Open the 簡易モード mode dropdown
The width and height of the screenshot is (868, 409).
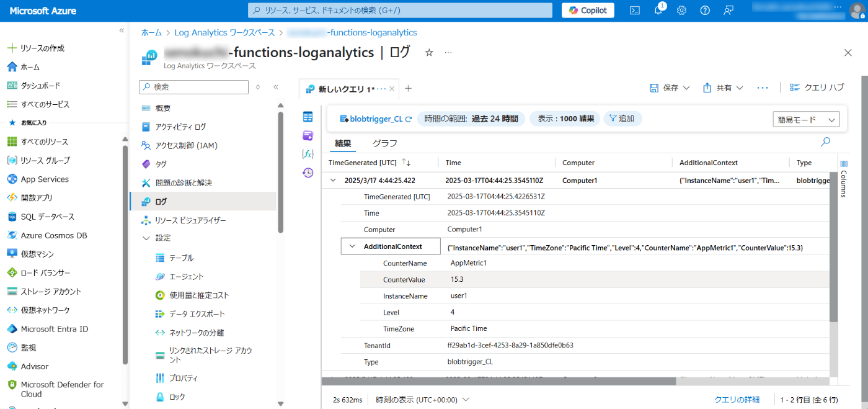click(807, 120)
